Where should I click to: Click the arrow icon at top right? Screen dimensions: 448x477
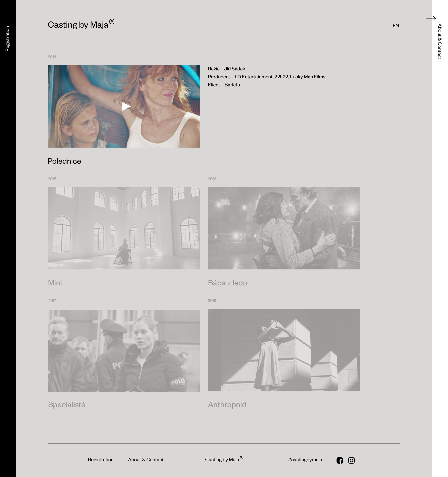(x=431, y=19)
